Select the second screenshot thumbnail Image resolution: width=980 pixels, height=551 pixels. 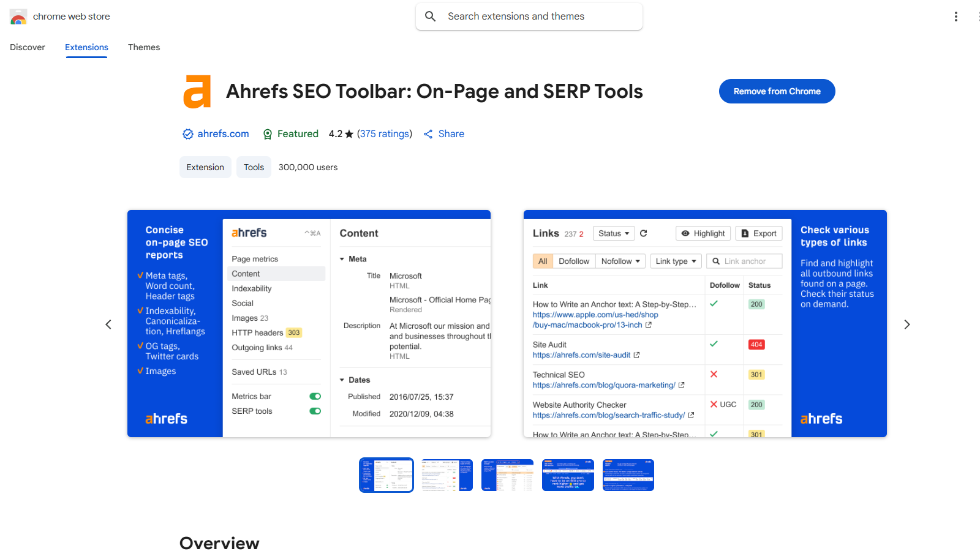[447, 475]
